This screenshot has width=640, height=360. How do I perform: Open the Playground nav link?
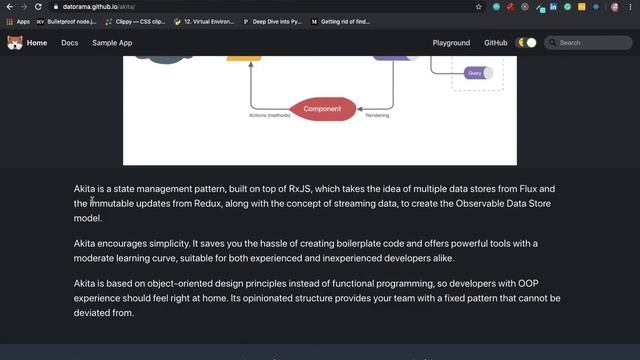coord(451,43)
